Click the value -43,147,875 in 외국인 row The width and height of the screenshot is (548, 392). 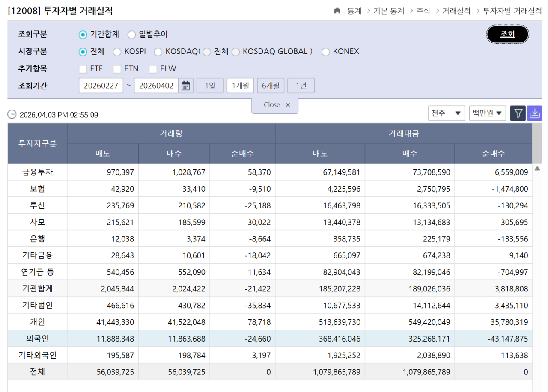click(508, 339)
